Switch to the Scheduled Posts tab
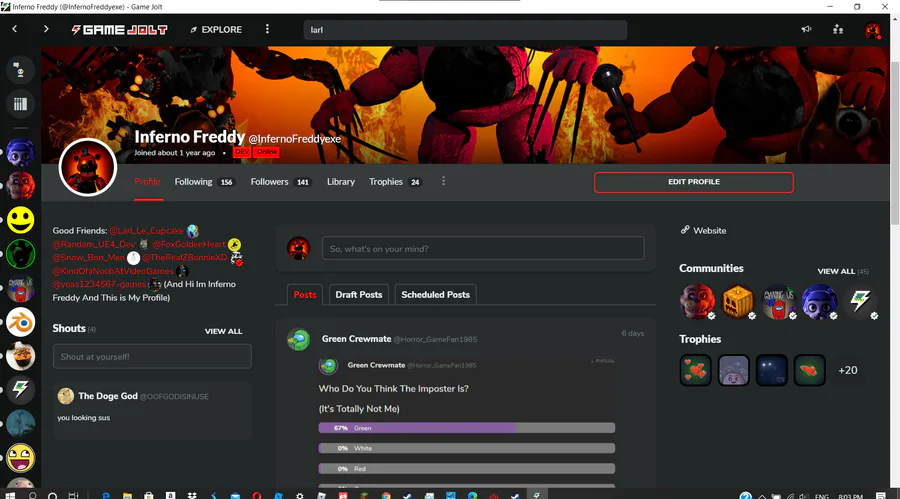900x499 pixels. pos(435,295)
